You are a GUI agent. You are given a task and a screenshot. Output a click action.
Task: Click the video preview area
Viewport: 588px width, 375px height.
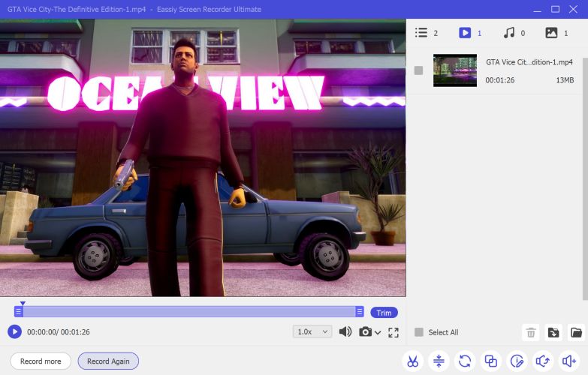point(203,157)
